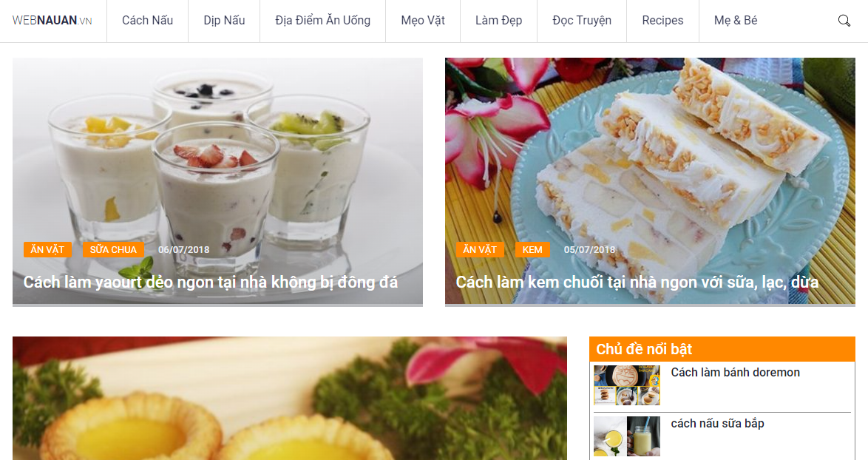The image size is (868, 460).
Task: Select the Recipes menu item
Action: (662, 21)
